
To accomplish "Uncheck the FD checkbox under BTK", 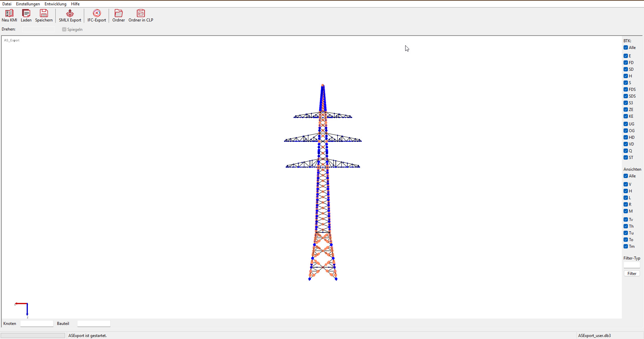I will coord(626,62).
